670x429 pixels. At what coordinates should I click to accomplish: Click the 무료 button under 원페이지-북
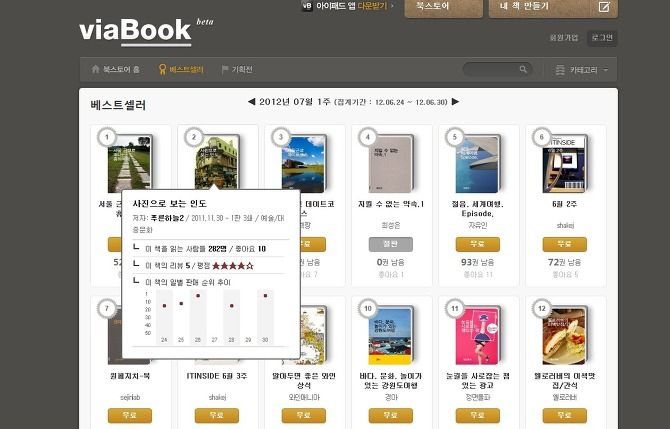pyautogui.click(x=130, y=415)
